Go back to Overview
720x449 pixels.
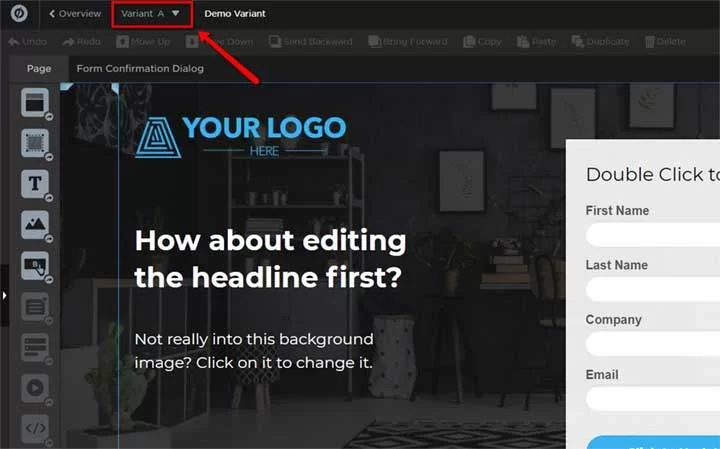tap(75, 14)
